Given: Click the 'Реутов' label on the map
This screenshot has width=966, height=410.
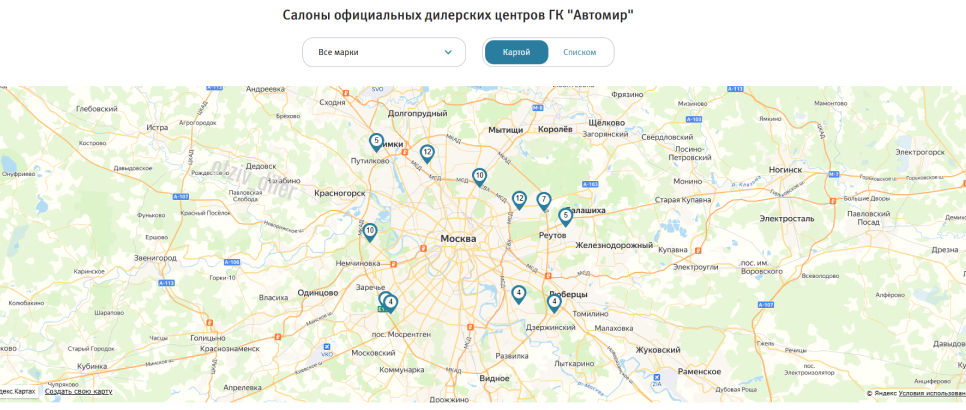Looking at the screenshot, I should [x=552, y=236].
